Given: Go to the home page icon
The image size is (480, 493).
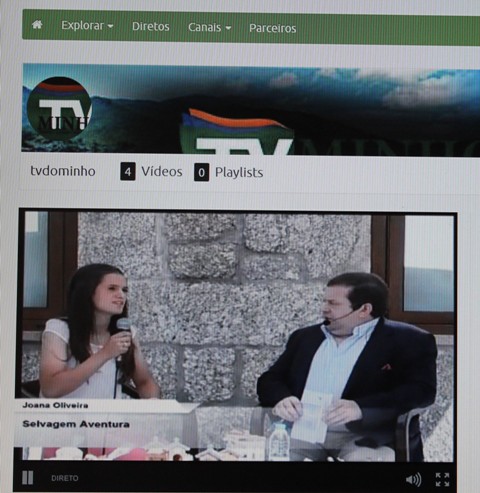Looking at the screenshot, I should point(37,24).
